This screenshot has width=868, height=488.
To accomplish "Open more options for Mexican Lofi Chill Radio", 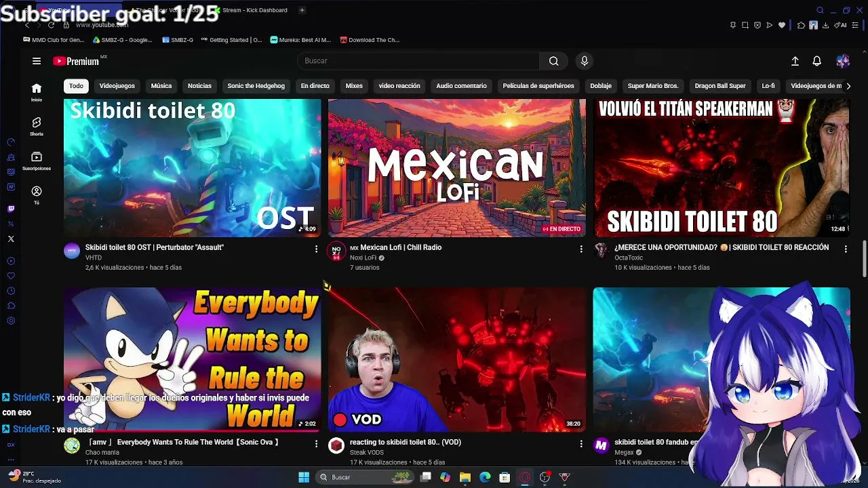I will point(581,249).
